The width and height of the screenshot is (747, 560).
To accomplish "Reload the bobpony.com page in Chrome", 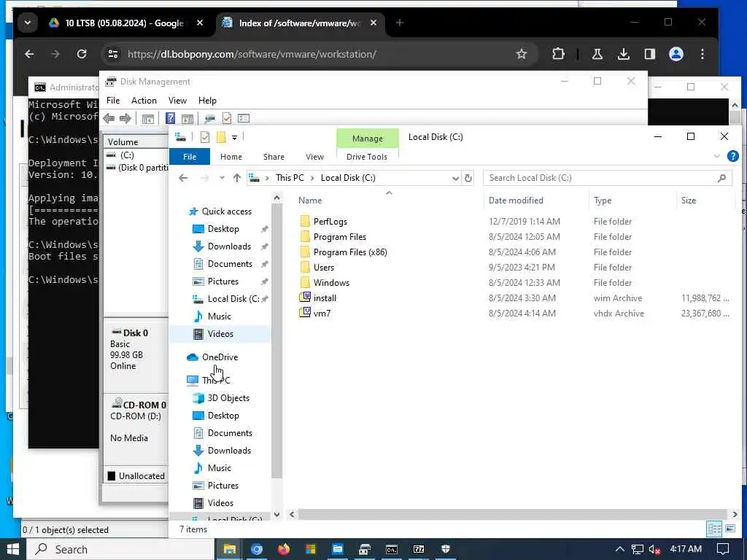I will [82, 54].
